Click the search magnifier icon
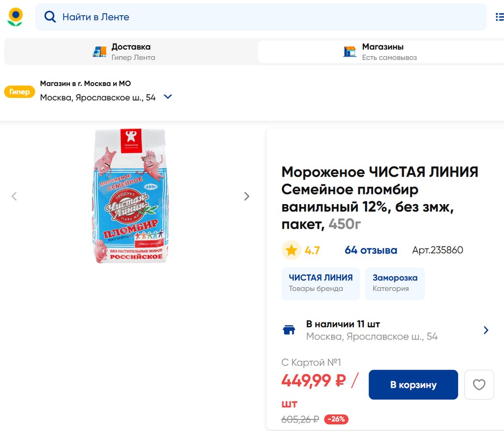Screen dimensions: 504x431 click(50, 17)
